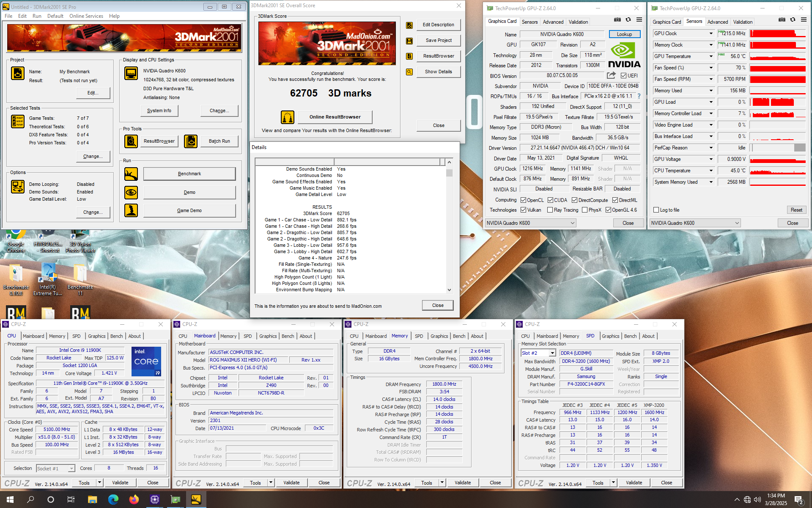Expand the PerfCap Reason sensor dropdown
Screen dimensions: 812x508
[x=711, y=148]
